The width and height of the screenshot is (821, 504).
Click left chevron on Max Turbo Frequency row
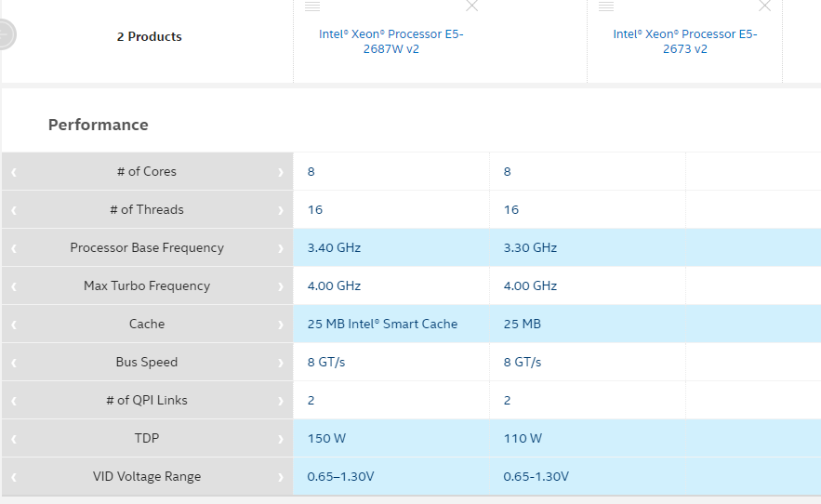(x=14, y=286)
